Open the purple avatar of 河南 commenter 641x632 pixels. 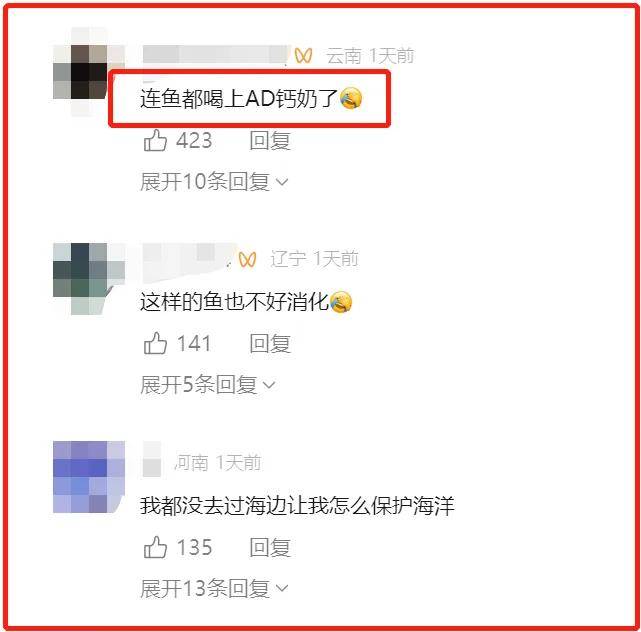coord(89,477)
